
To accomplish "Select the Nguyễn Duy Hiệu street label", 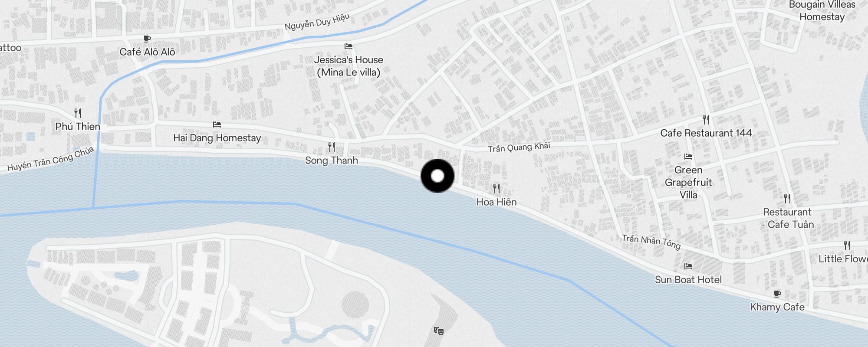I will coord(317,22).
